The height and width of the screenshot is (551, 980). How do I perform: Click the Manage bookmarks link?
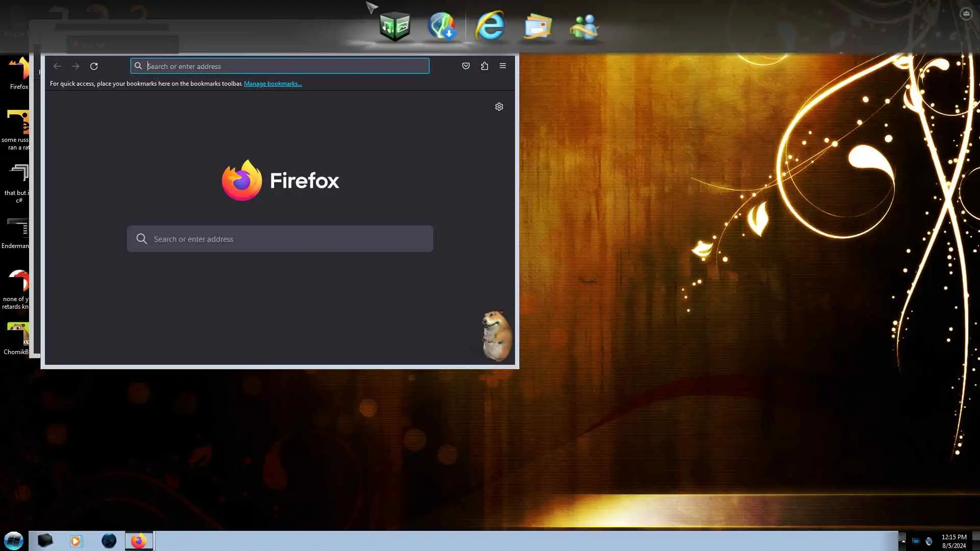coord(273,84)
